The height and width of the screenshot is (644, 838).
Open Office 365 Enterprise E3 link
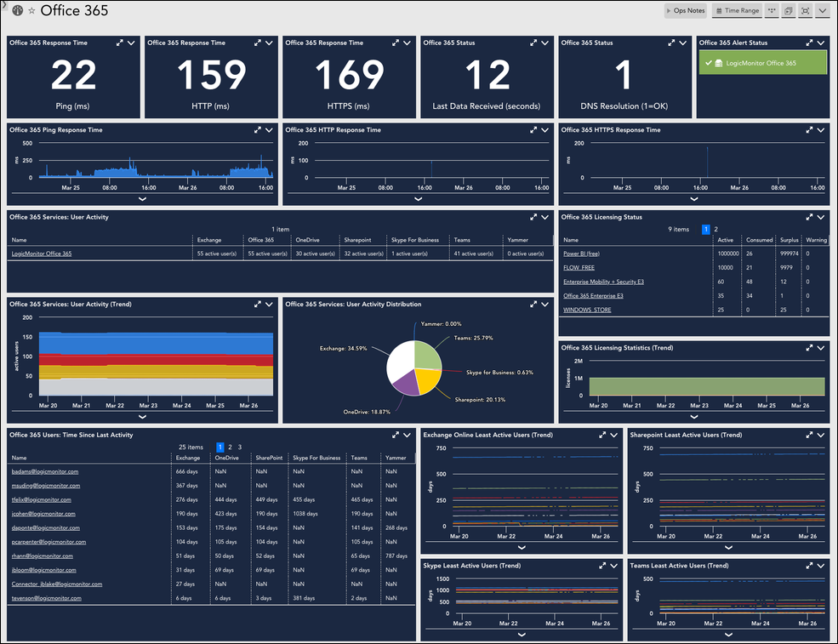593,295
